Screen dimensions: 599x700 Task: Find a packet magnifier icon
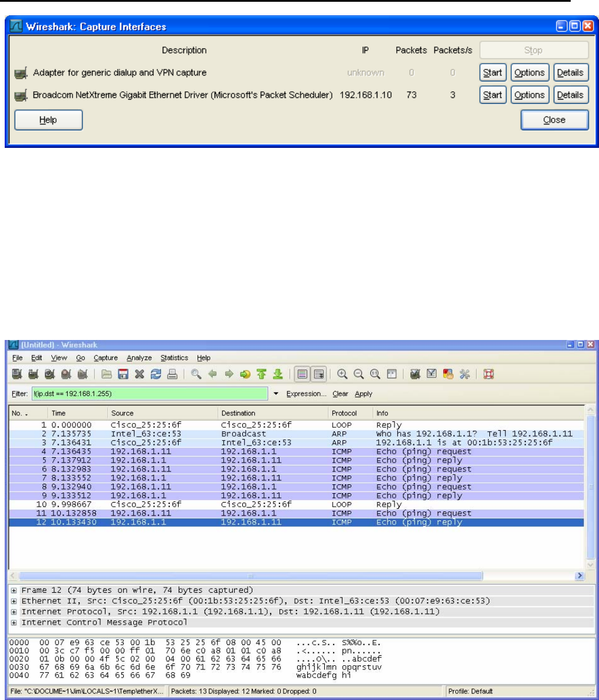click(196, 374)
